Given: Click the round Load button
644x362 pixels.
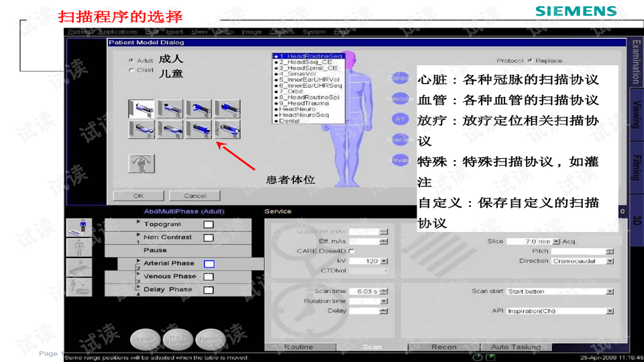Looking at the screenshot, I should pyautogui.click(x=145, y=339).
